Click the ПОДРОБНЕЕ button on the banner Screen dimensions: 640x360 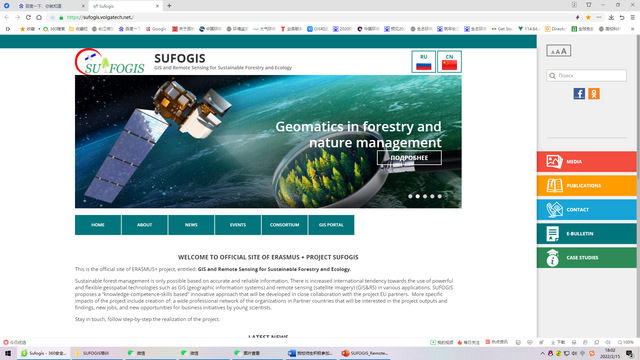coord(409,158)
